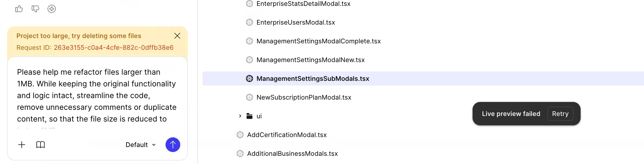The image size is (644, 164).
Task: Open ManagementSettingsModalComplete.tsx
Action: pos(318,41)
